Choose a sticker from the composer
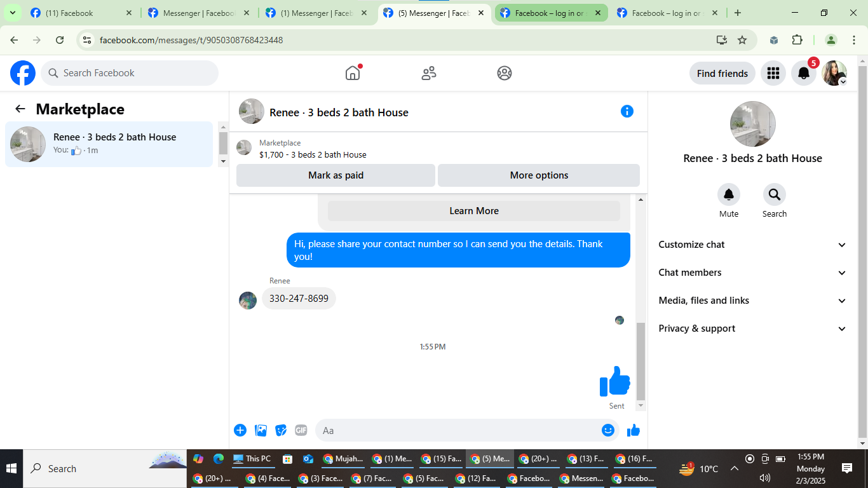 pos(281,430)
